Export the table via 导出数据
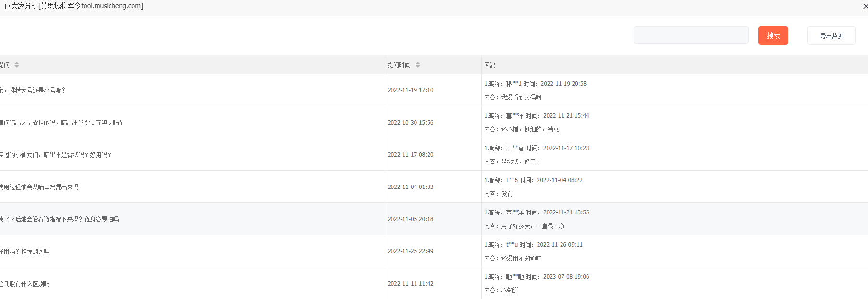This screenshot has width=868, height=299. pos(831,36)
